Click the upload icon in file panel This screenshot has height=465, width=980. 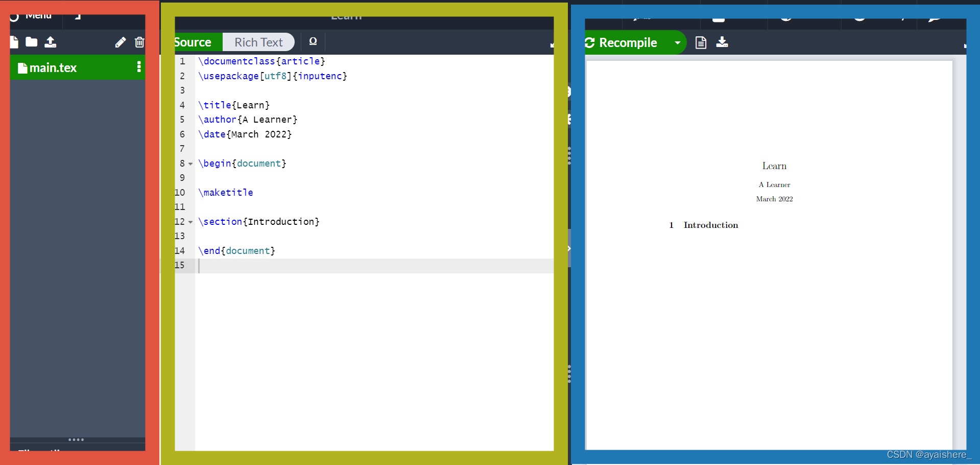point(50,42)
